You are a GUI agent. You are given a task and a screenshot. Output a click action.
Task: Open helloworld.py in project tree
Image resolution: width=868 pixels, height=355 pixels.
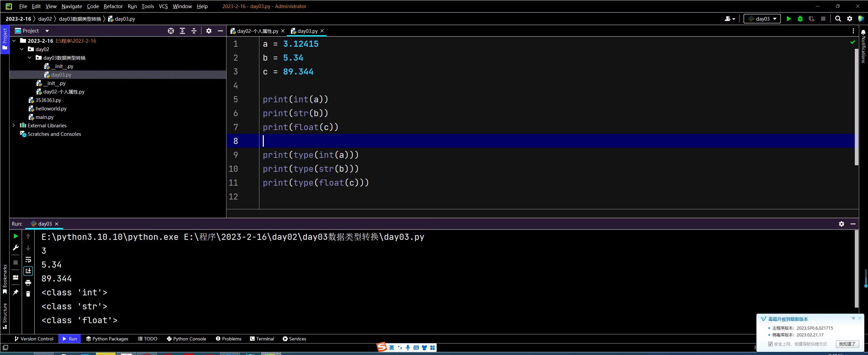point(51,108)
